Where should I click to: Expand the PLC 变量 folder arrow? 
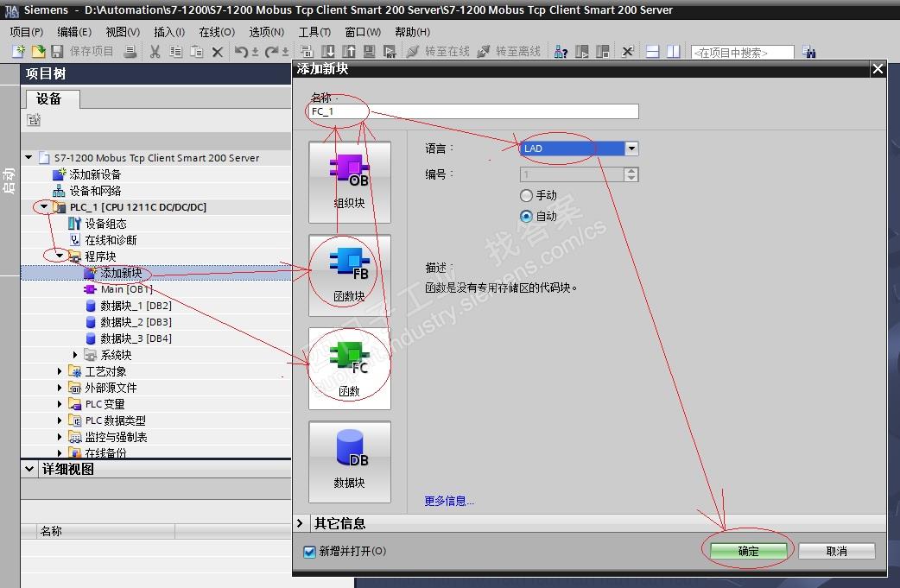coord(60,404)
